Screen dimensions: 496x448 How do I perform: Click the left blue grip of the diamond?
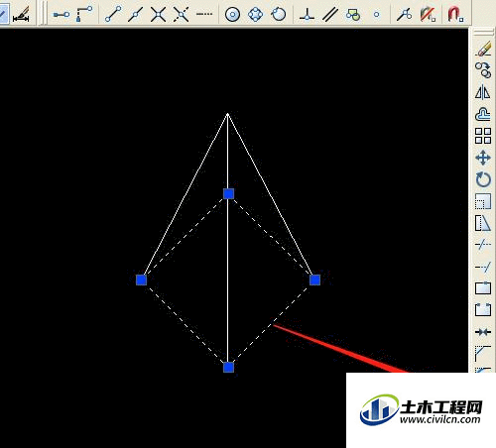141,280
